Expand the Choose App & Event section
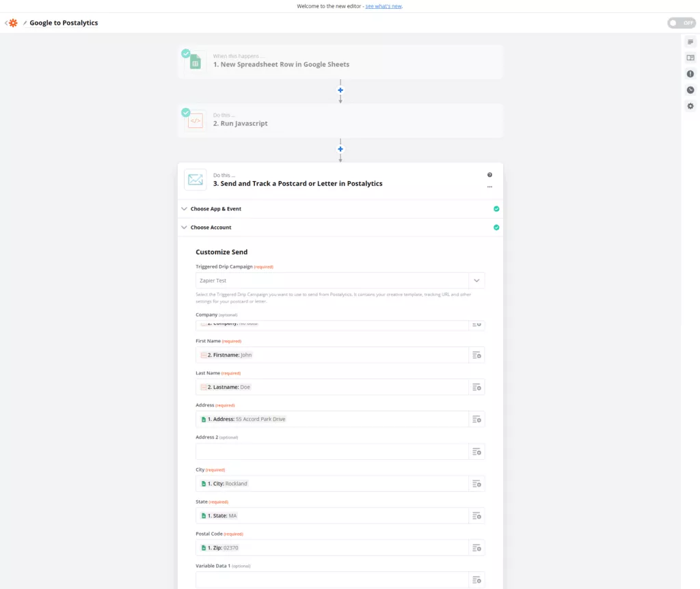 [340, 209]
